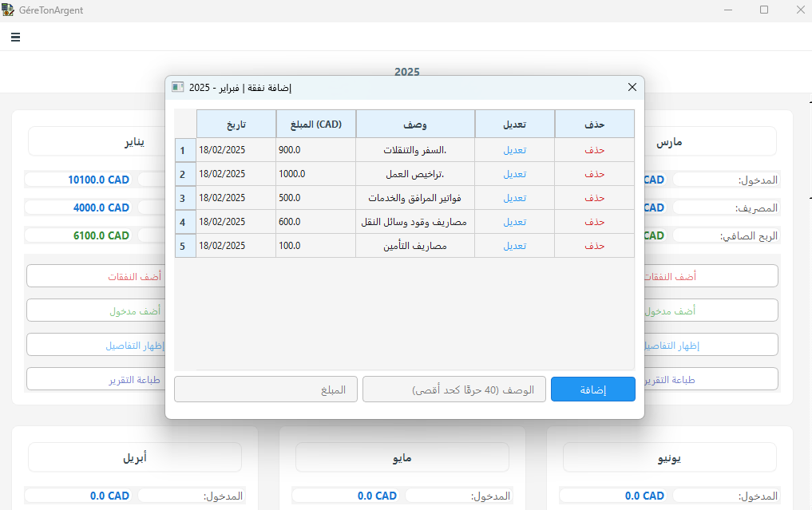Close the add expense dialog
The height and width of the screenshot is (510, 812).
(632, 87)
